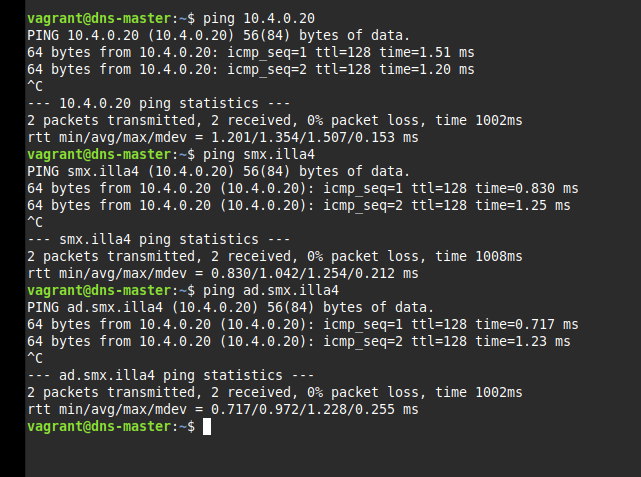
Task: Click the "ping ad.smx.illa4" command text
Action: coord(271,291)
